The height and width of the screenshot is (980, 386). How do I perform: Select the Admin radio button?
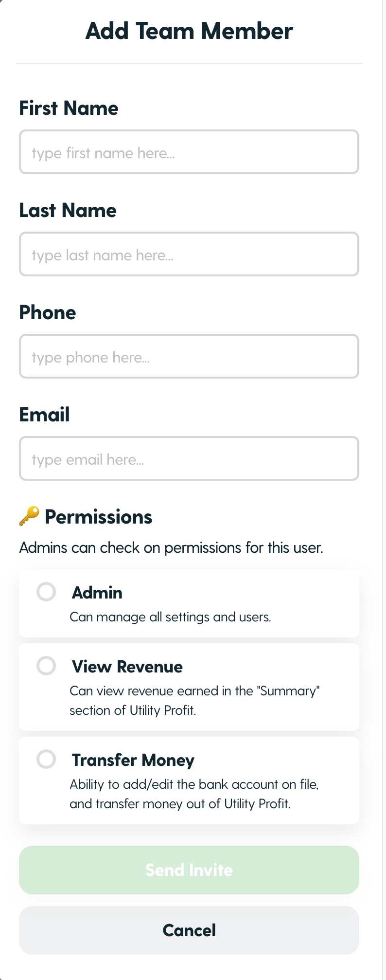[x=47, y=592]
